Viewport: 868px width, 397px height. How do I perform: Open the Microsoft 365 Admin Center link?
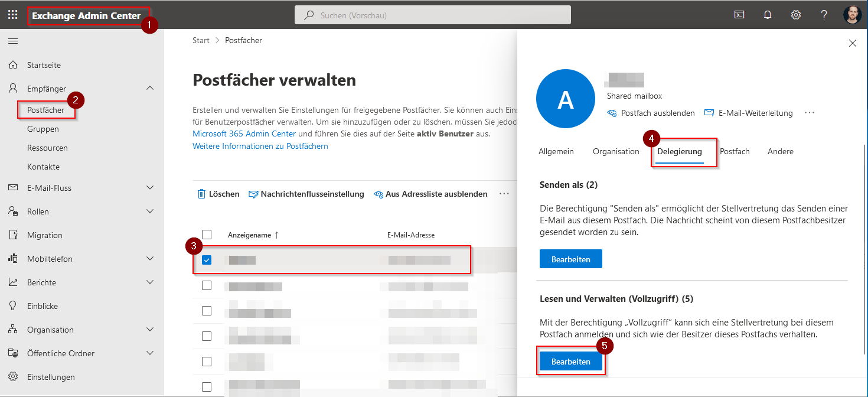(244, 134)
